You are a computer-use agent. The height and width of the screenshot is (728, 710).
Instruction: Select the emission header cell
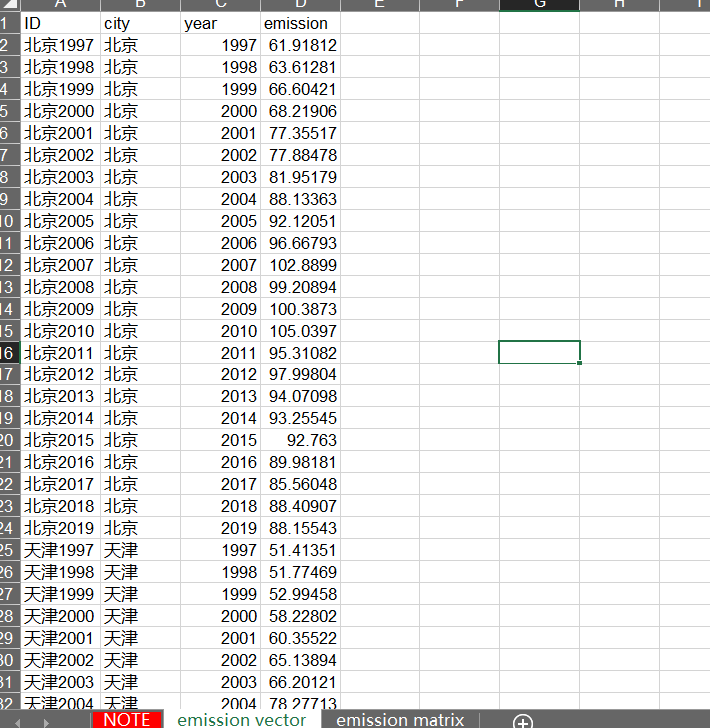point(300,23)
